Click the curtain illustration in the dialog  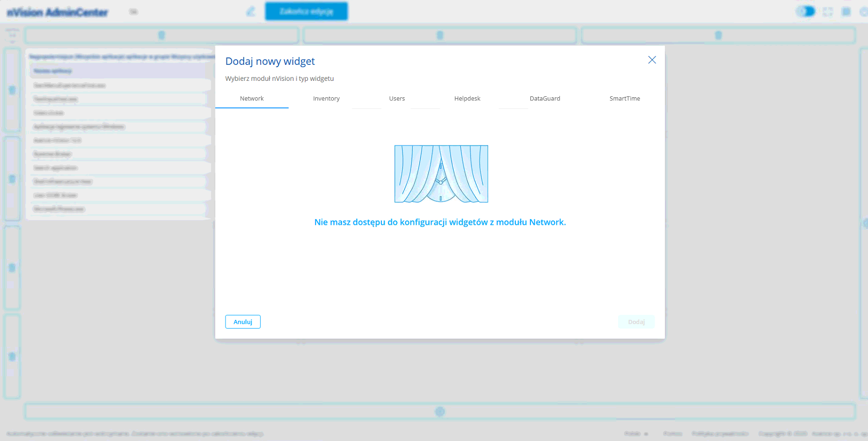(441, 174)
